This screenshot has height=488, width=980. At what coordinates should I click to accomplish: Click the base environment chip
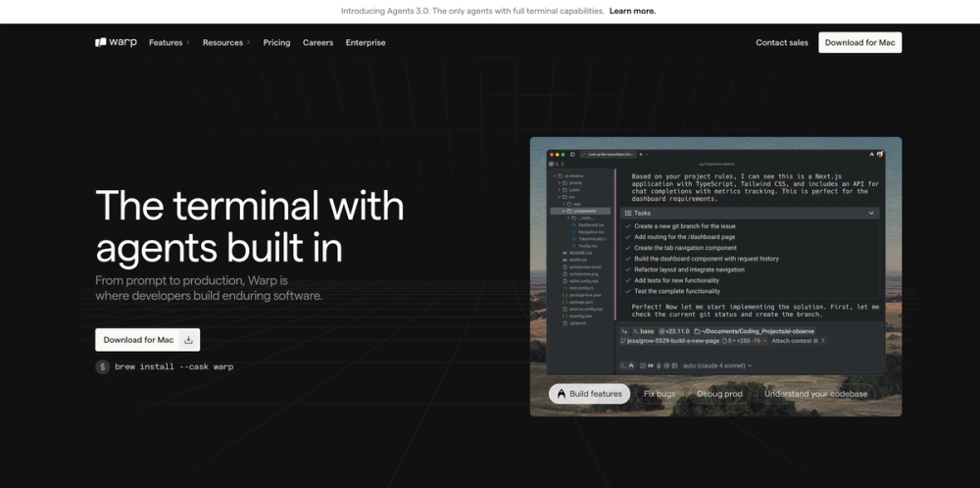[x=643, y=331]
